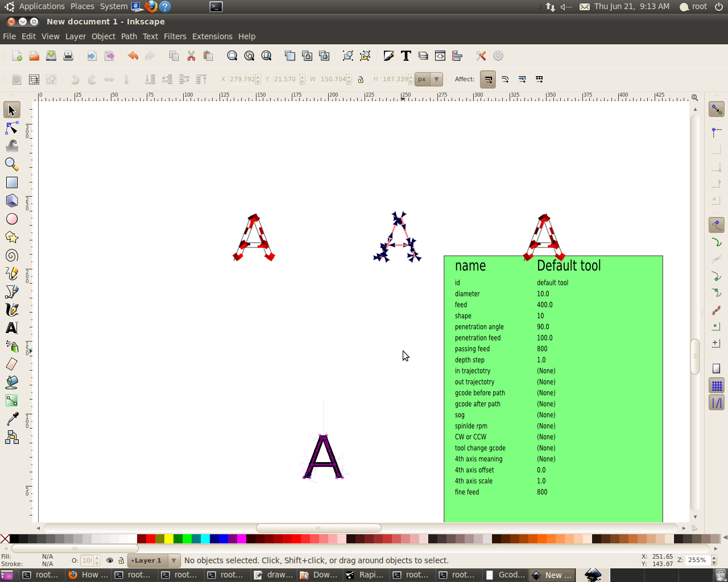Choose the Zoom tool in the toolbox

click(12, 164)
